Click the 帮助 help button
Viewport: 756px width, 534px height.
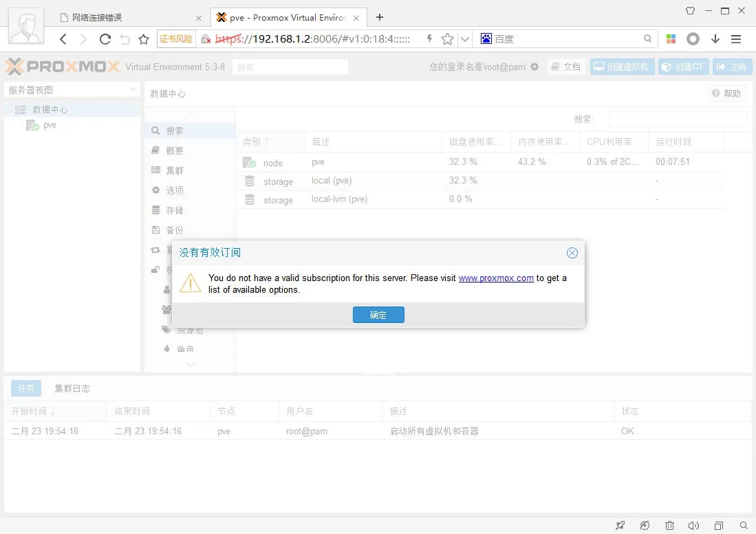[726, 93]
